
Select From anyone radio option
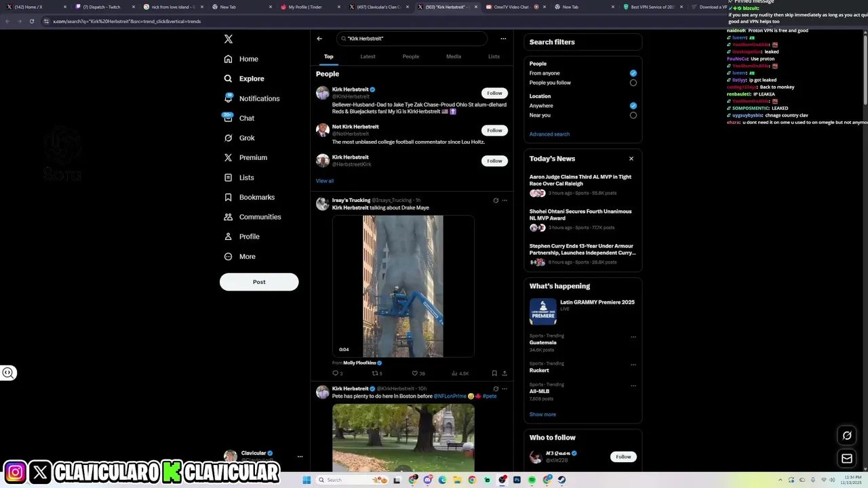pos(633,73)
